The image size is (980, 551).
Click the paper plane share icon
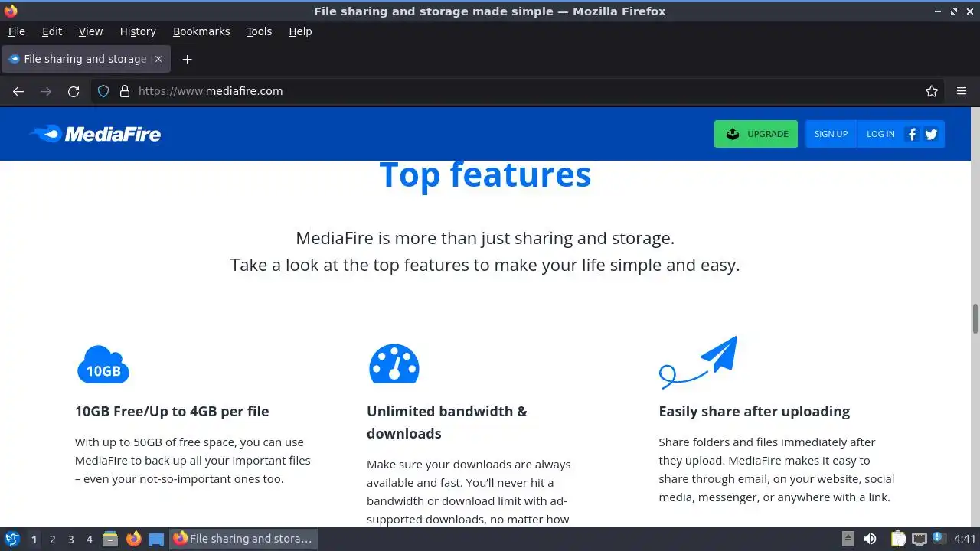point(698,362)
